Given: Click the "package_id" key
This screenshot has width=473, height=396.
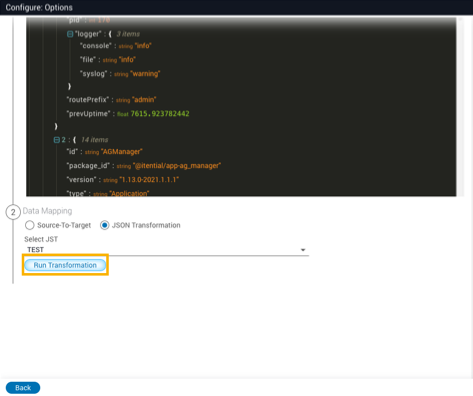Looking at the screenshot, I should coord(89,166).
